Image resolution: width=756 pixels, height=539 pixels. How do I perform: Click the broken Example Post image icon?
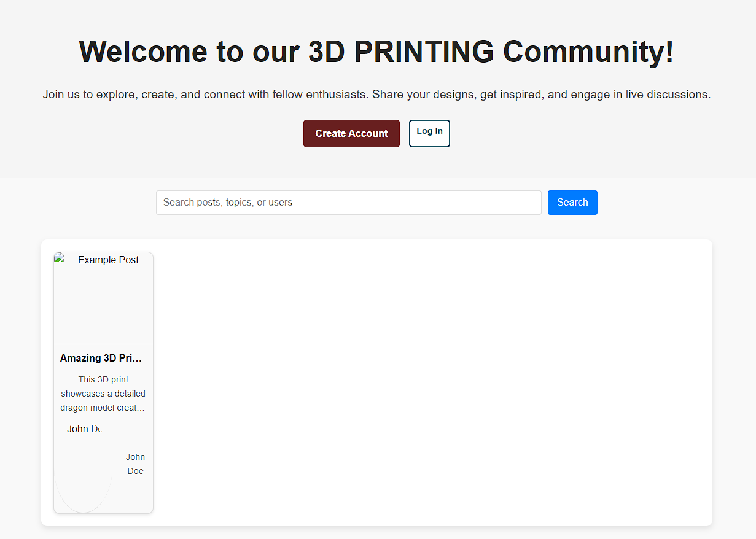[x=60, y=257]
